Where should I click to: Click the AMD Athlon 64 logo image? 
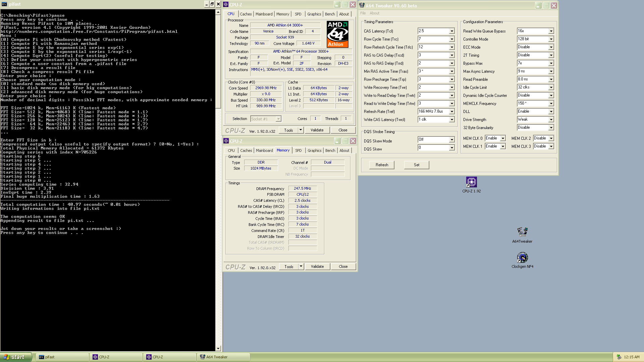[x=337, y=34]
